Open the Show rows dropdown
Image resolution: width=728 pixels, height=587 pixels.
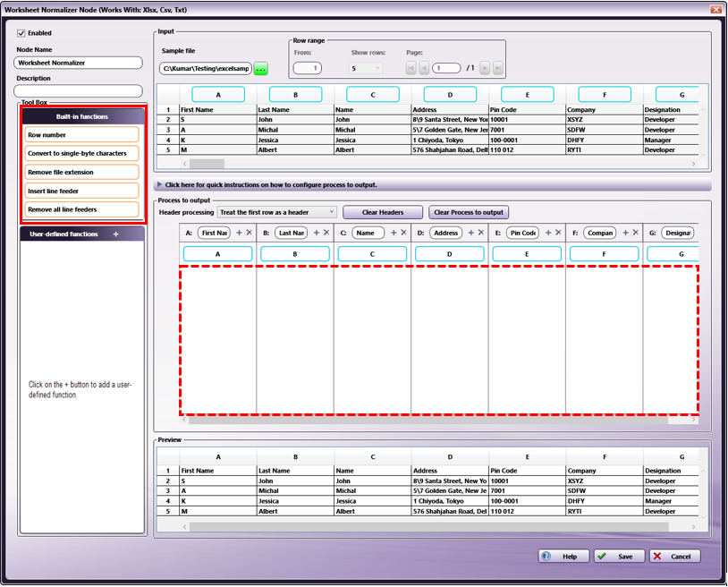click(x=366, y=68)
